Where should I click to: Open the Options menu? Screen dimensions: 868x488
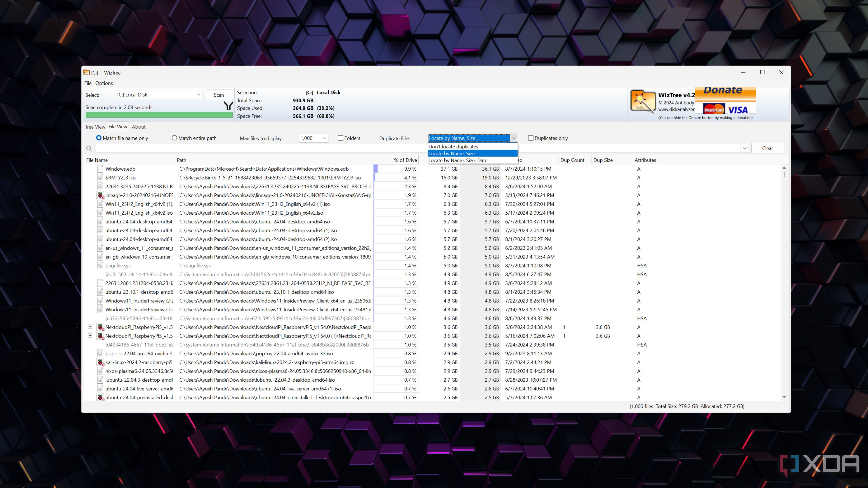[x=104, y=83]
